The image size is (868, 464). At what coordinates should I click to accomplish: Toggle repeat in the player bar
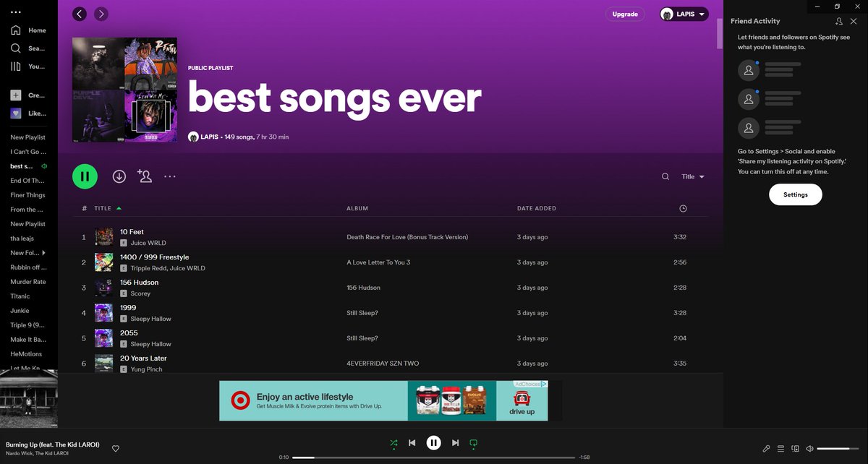tap(474, 442)
